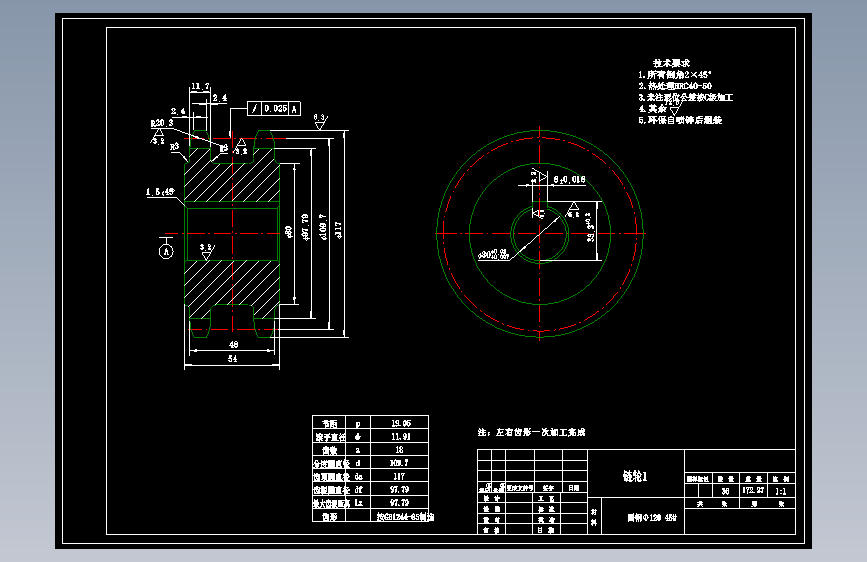
Task: Pick the 1.5x45° chamfer annotation
Action: click(x=160, y=192)
